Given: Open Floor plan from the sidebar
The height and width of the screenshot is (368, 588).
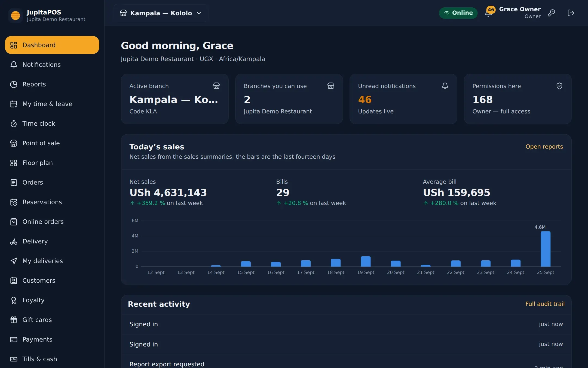Looking at the screenshot, I should (52, 163).
